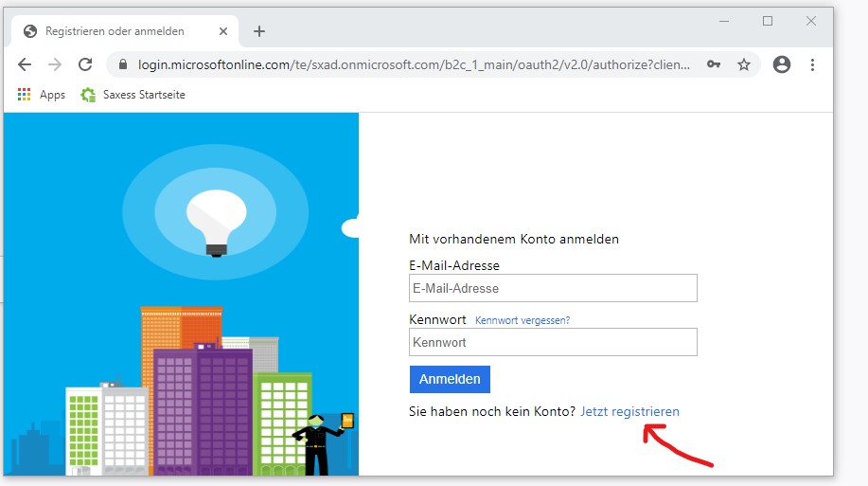Maximize the browser window
Screen dimensions: 868x486
768,21
